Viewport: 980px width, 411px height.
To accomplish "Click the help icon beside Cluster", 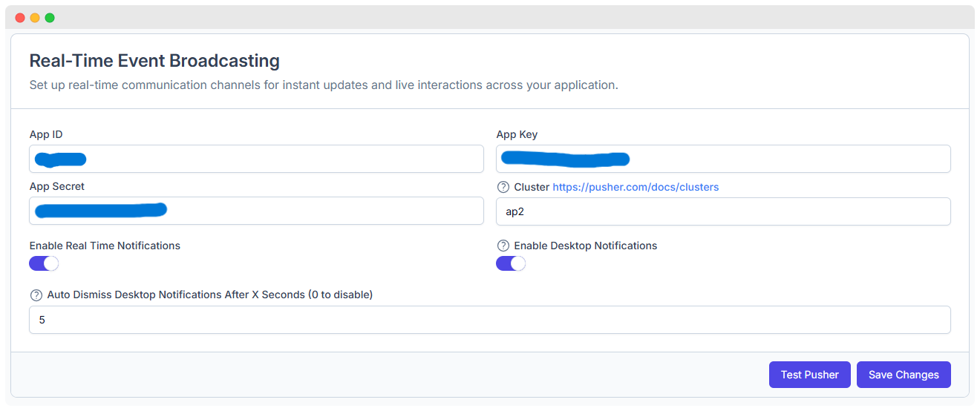I will (503, 187).
